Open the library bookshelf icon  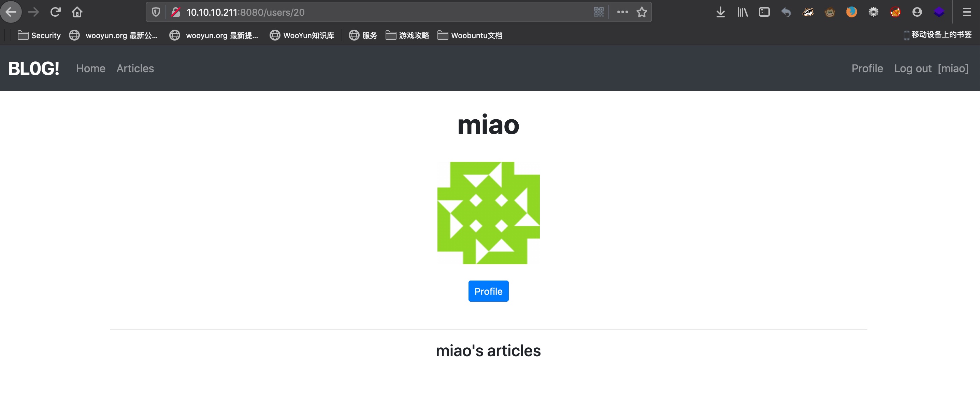742,12
